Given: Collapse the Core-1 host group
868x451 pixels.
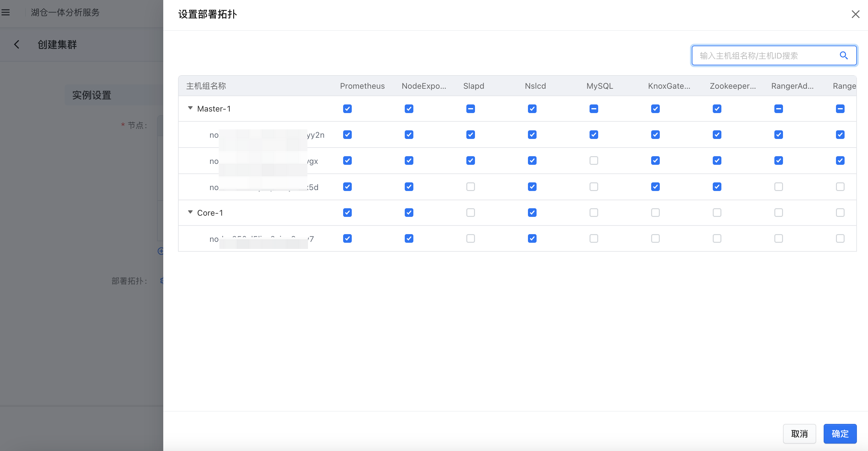Looking at the screenshot, I should click(190, 212).
